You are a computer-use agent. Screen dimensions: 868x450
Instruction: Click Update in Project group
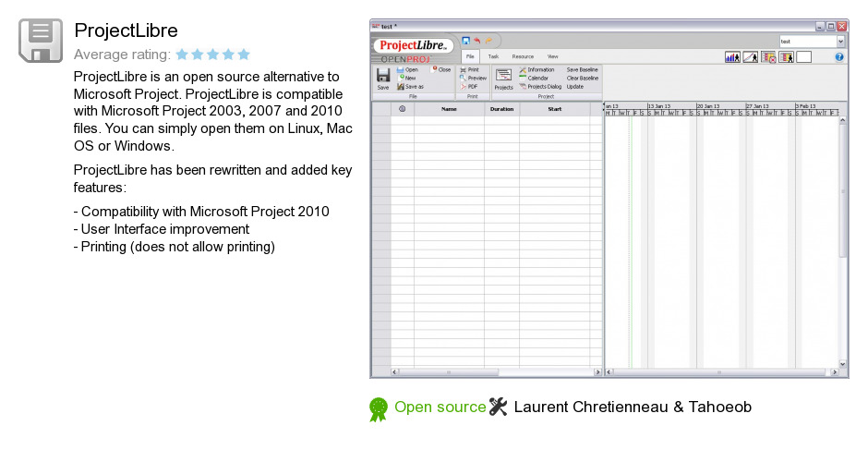click(574, 87)
